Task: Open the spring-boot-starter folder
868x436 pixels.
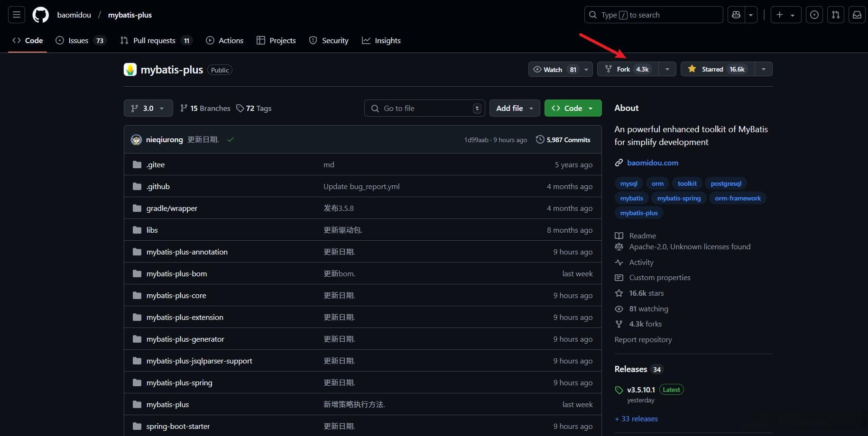Action: 178,426
